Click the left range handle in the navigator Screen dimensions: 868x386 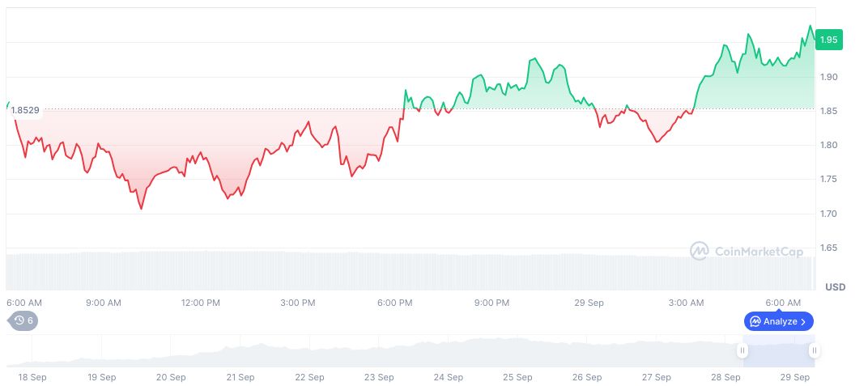pyautogui.click(x=742, y=350)
